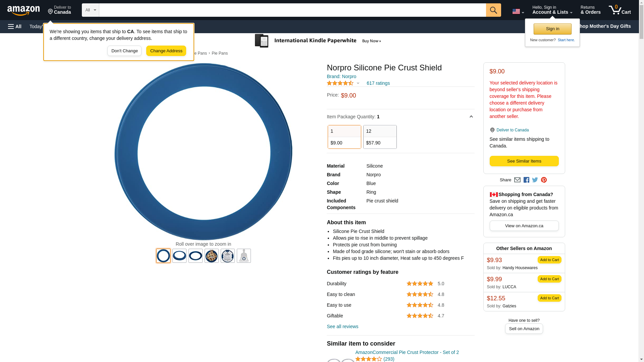
Task: Share on Facebook icon
Action: (x=526, y=180)
